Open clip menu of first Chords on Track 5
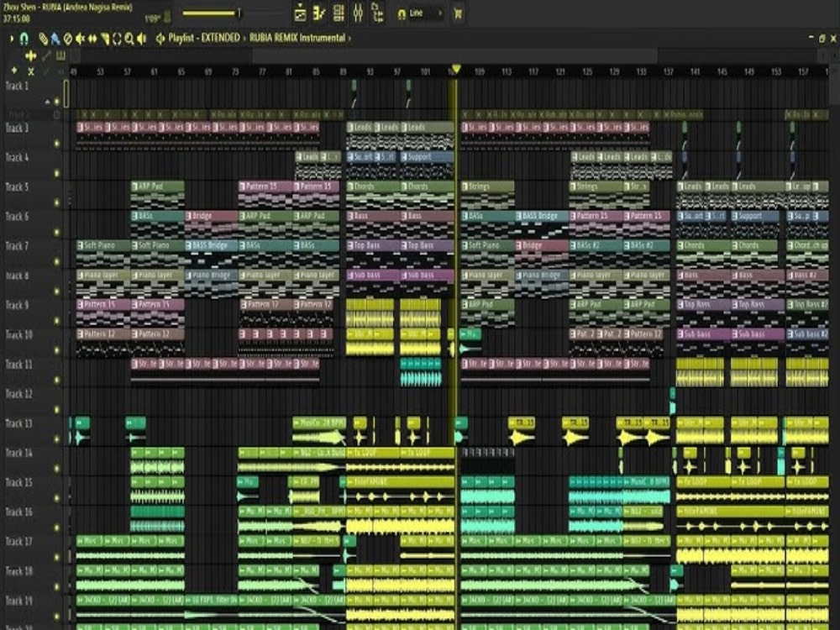840x630 pixels. (350, 186)
